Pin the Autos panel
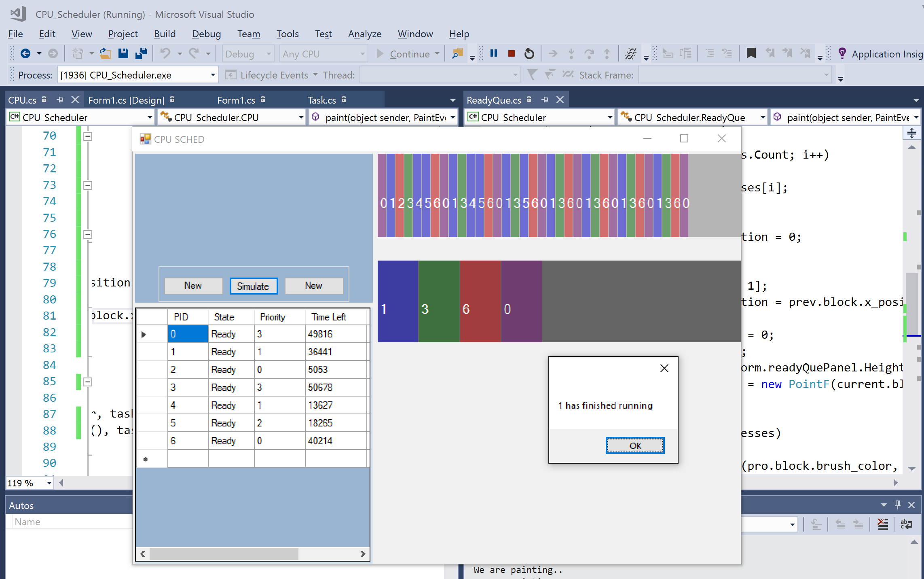Image resolution: width=924 pixels, height=579 pixels. 898,505
